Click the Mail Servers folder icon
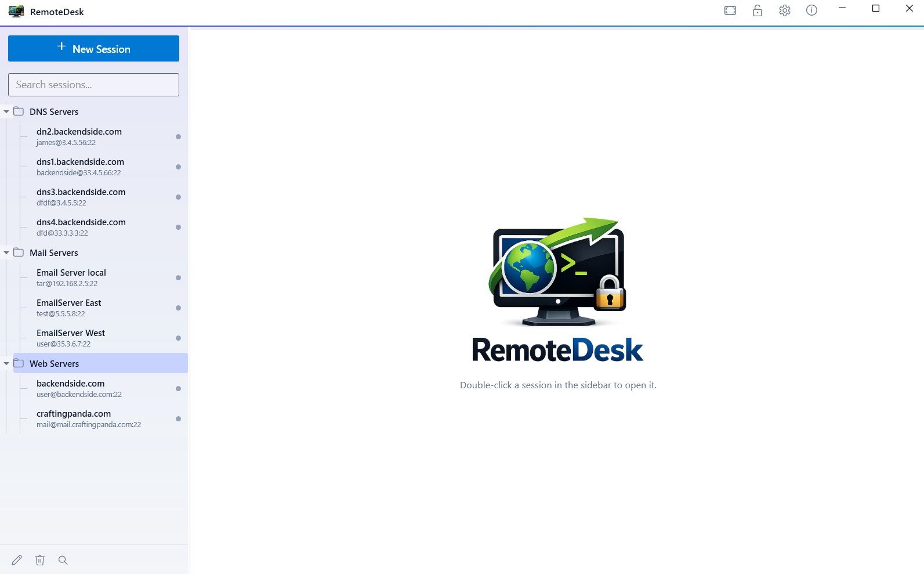The width and height of the screenshot is (924, 574). [19, 252]
